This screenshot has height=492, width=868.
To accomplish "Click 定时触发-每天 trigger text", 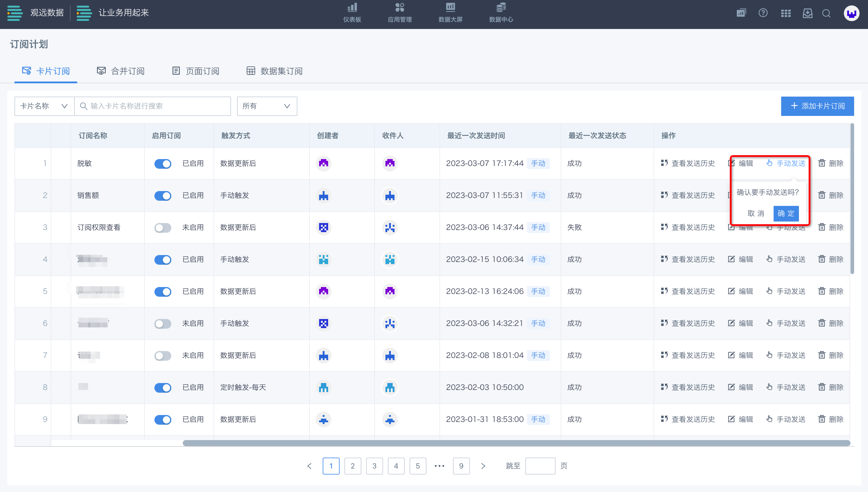I will point(243,387).
